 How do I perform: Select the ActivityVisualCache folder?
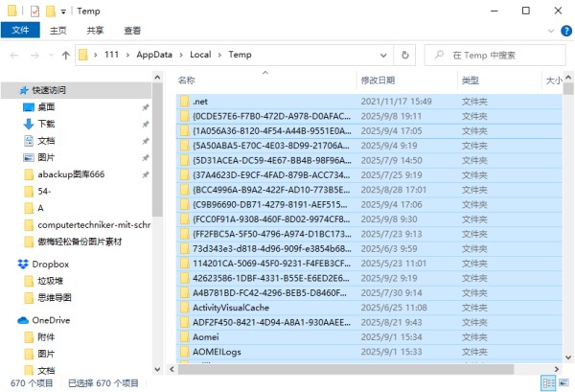tap(369, 308)
